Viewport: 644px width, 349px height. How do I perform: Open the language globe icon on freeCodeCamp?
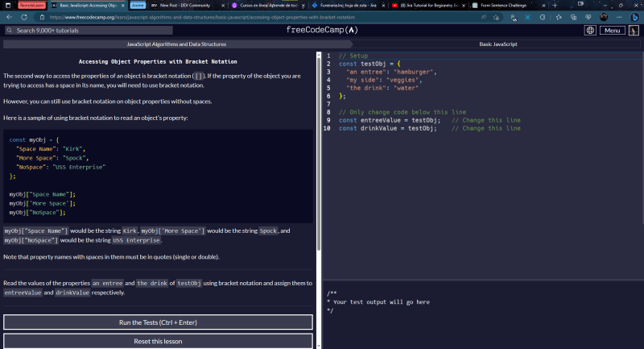pyautogui.click(x=590, y=31)
